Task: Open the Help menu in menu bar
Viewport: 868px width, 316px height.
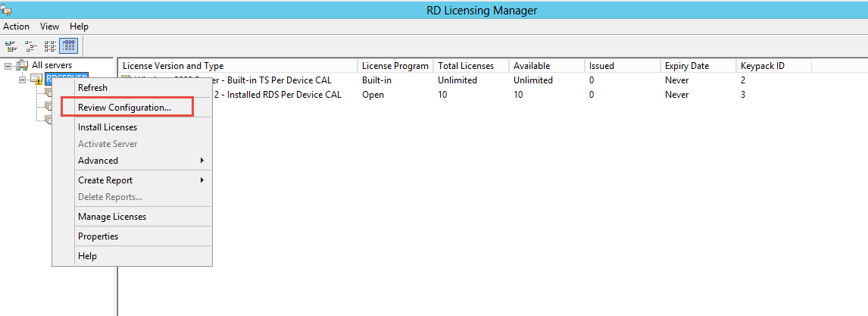Action: point(80,27)
